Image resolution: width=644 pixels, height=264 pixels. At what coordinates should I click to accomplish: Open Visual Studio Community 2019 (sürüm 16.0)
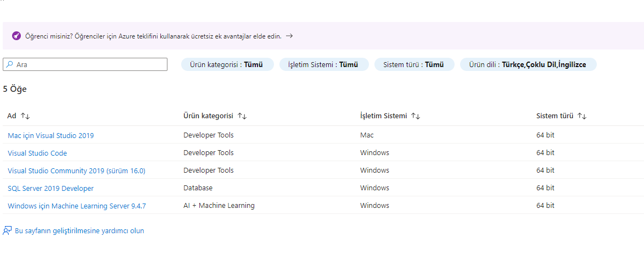point(76,170)
